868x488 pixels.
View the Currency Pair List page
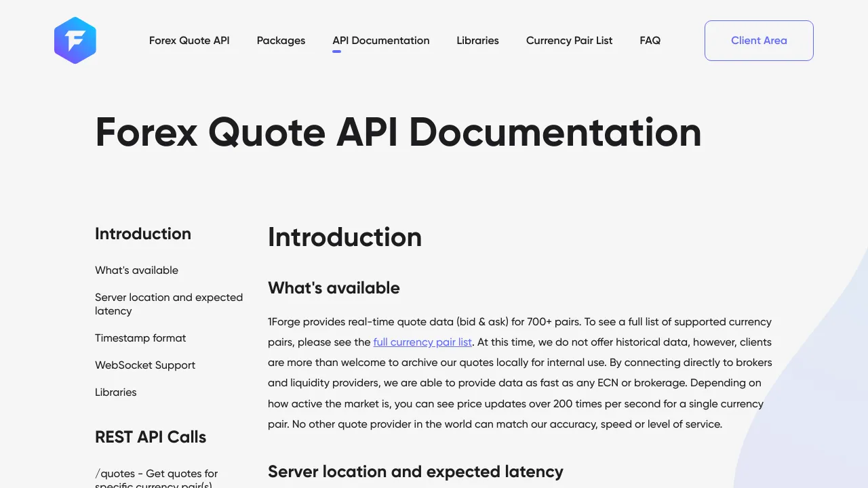pyautogui.click(x=569, y=41)
